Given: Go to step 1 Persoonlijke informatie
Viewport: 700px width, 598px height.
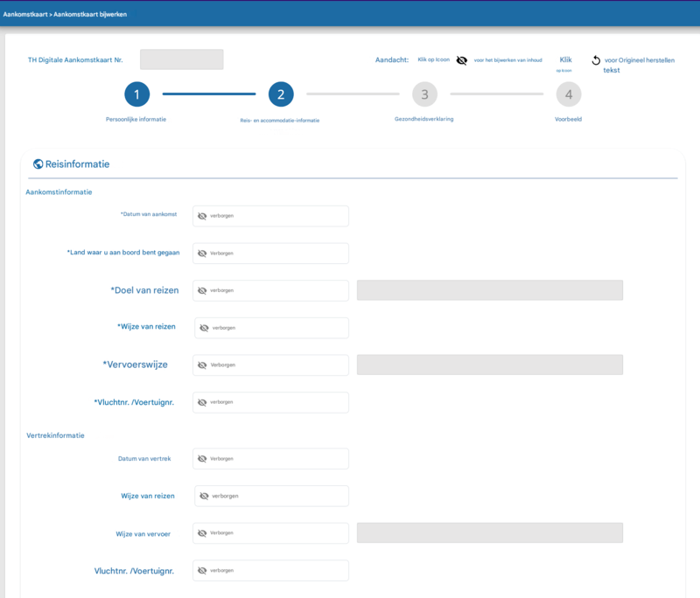Looking at the screenshot, I should [137, 94].
